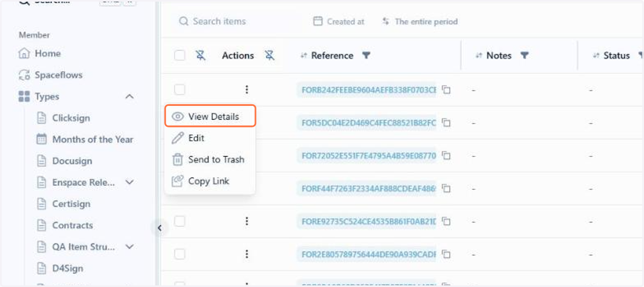Sort by the Notes column
644x287 pixels.
click(x=479, y=56)
